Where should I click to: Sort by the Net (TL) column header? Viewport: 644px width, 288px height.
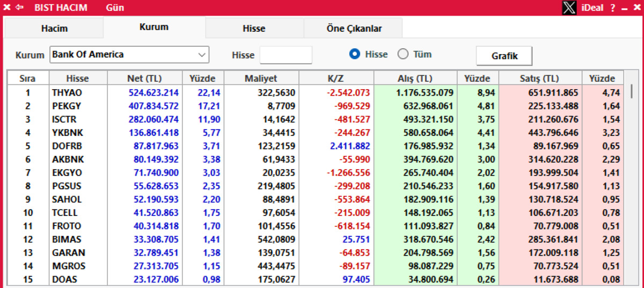coord(144,78)
